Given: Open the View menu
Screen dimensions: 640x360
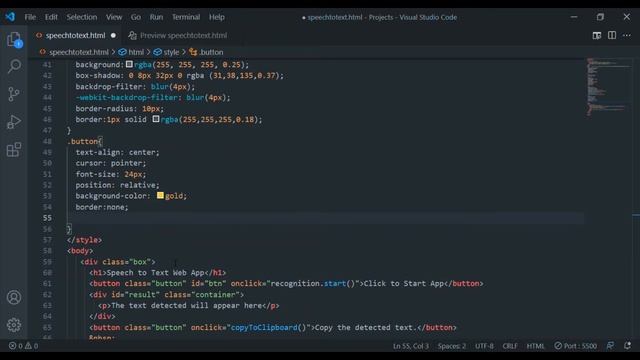Looking at the screenshot, I should point(114,17).
